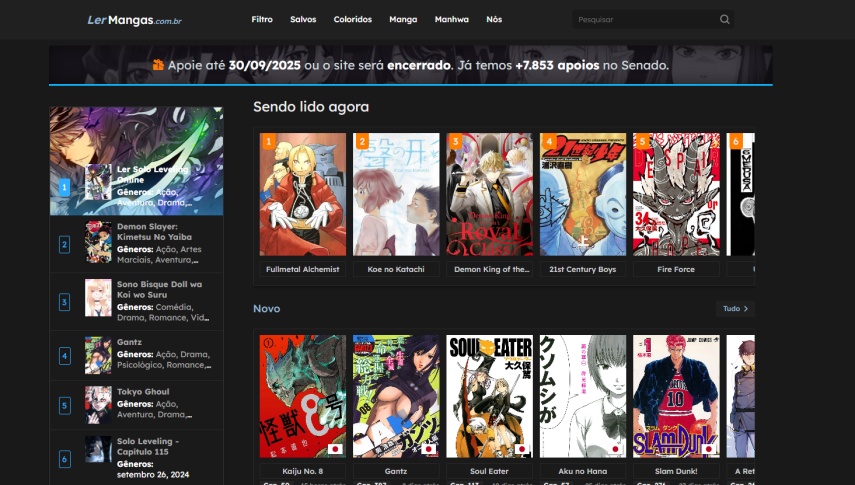Click the Sono Bisque Doll sidebar thumbnail

click(98, 298)
